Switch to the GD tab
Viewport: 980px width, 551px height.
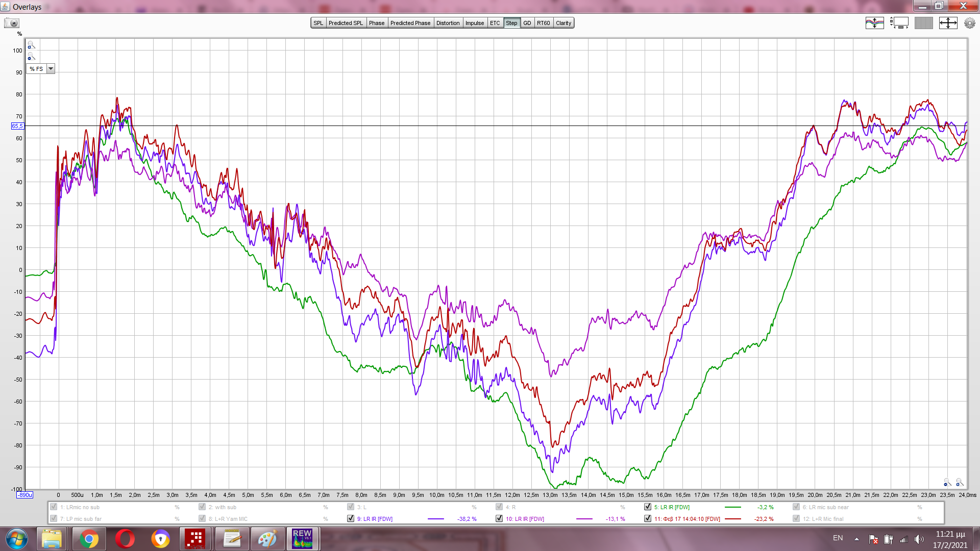[x=527, y=23]
